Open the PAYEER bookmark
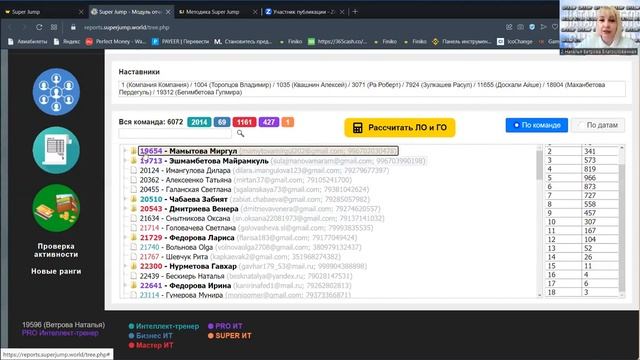The width and height of the screenshot is (640, 360). (x=180, y=41)
